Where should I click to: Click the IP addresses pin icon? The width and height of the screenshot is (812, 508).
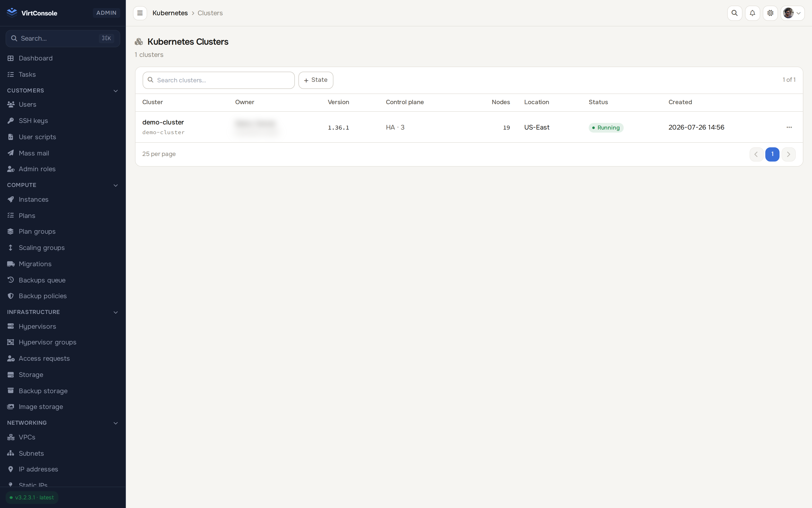(11, 469)
